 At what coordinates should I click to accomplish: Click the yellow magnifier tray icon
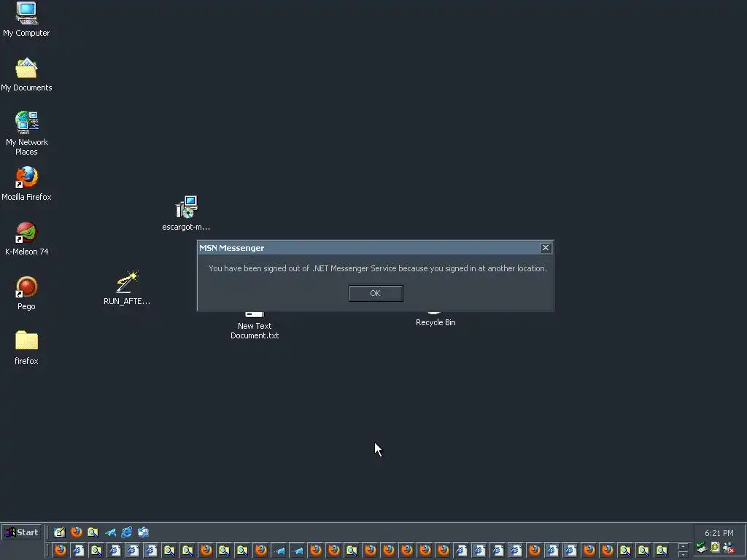(x=715, y=547)
